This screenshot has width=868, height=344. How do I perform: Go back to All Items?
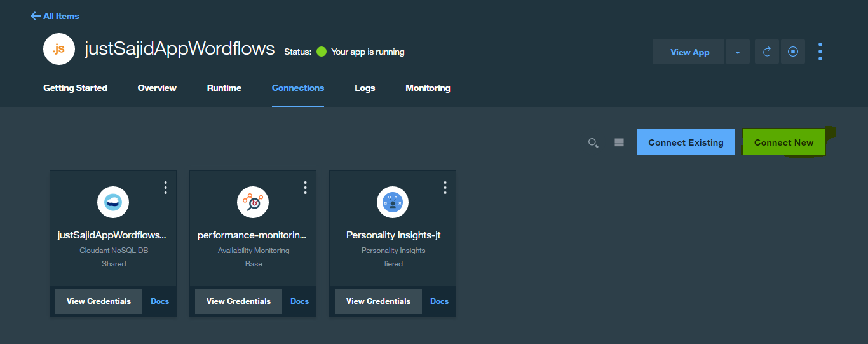pyautogui.click(x=55, y=16)
